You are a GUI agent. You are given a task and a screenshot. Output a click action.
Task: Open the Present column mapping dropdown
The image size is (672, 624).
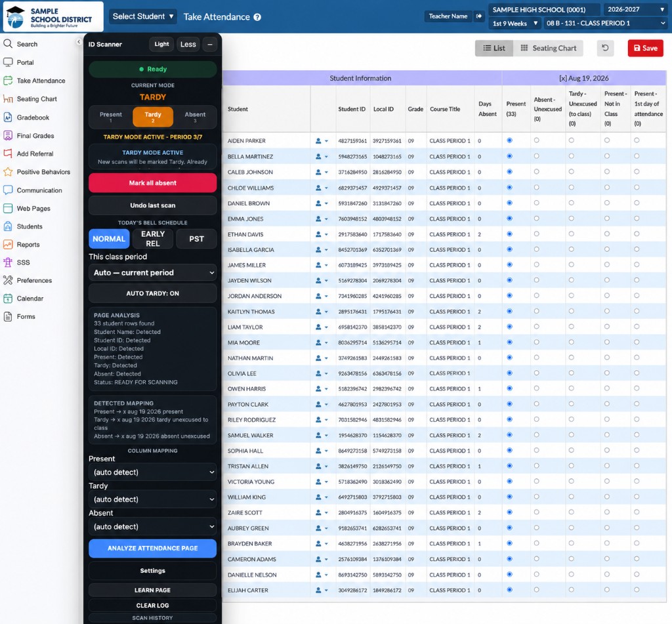click(x=152, y=472)
